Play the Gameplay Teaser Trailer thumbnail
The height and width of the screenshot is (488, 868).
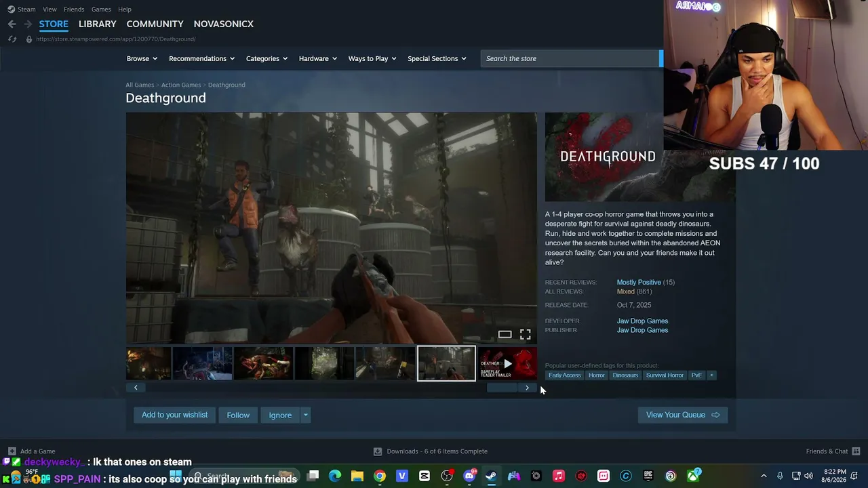click(x=507, y=363)
